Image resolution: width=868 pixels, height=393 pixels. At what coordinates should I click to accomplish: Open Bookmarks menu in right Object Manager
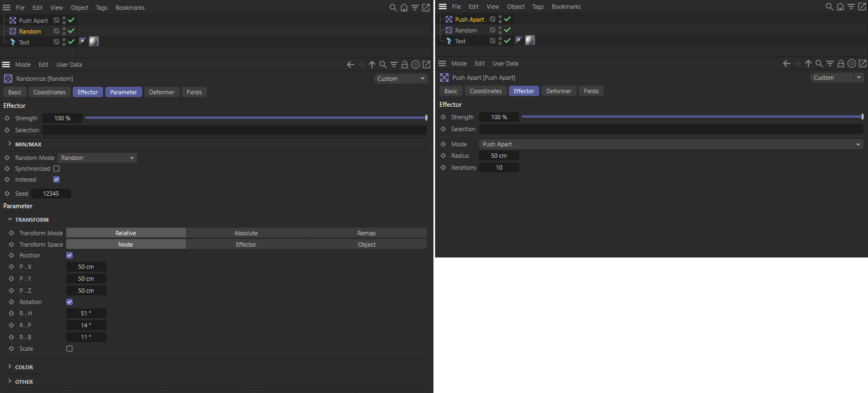click(x=566, y=7)
